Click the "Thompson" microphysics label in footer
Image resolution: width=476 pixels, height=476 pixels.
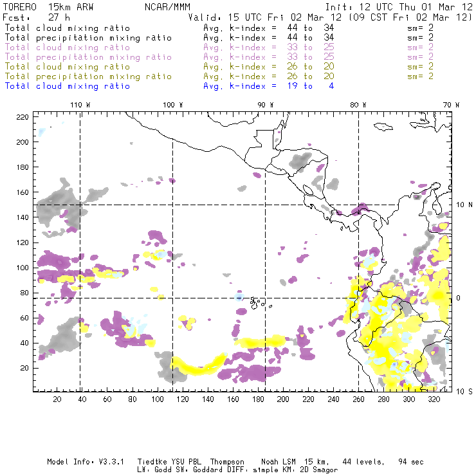click(227, 462)
